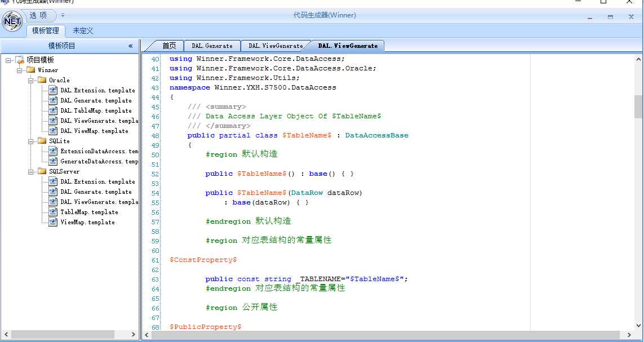Viewport: 644px width, 342px height.
Task: Select ViewMap.template under SQLServer
Action: pyautogui.click(x=87, y=222)
